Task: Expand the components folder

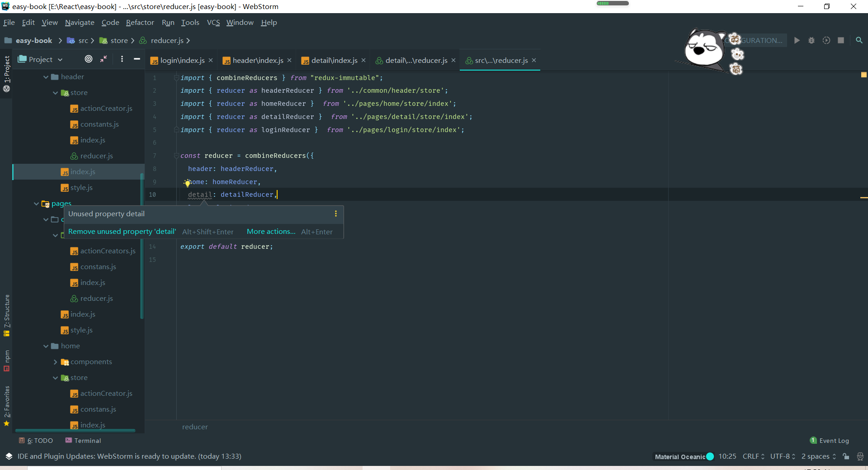Action: click(x=55, y=362)
